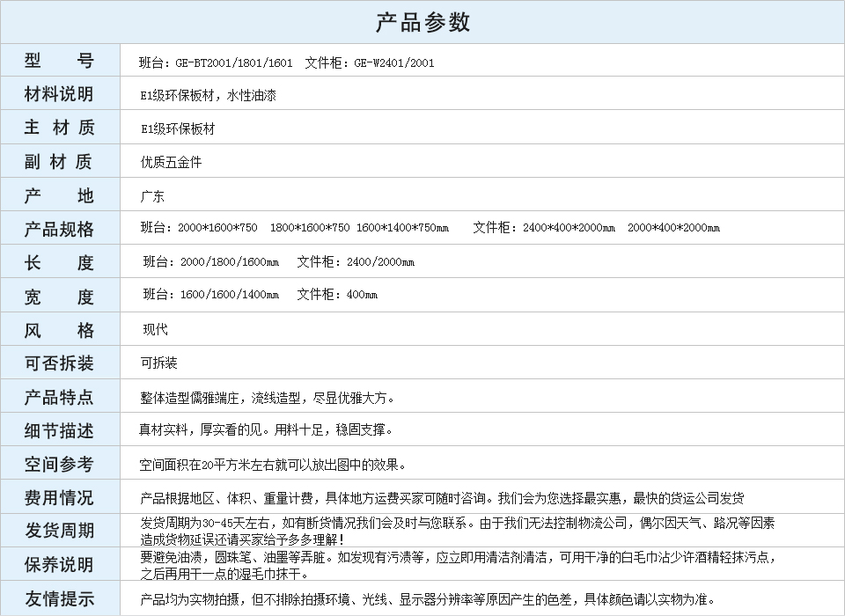Select the 主材质 row label
Viewport: 845px width, 616px height.
pos(59,128)
